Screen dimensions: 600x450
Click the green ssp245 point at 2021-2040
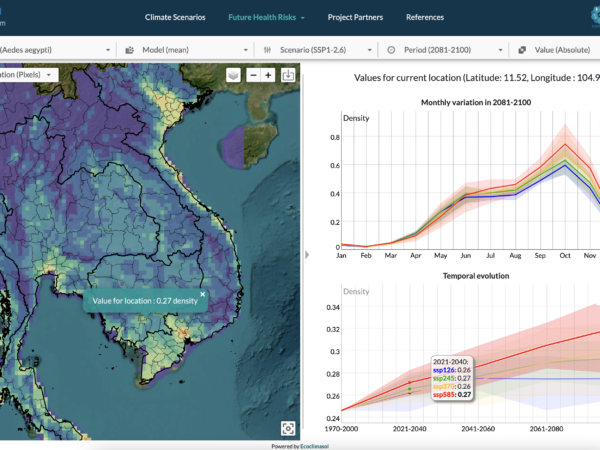pyautogui.click(x=410, y=389)
